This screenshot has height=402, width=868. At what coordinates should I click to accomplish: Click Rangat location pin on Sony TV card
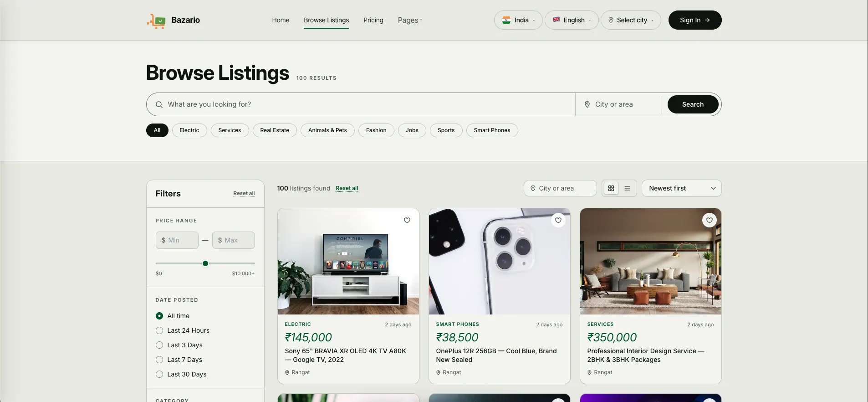[x=287, y=372]
